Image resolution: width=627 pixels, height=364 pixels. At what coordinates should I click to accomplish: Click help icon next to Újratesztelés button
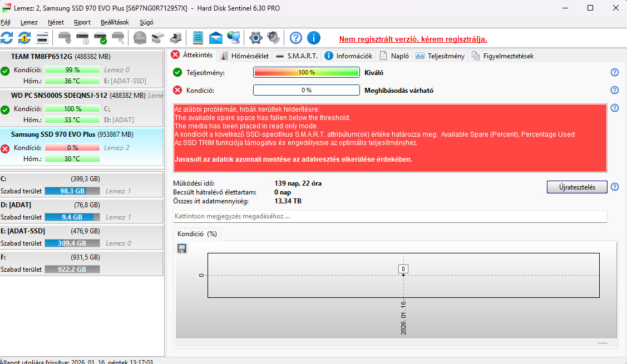coord(615,187)
